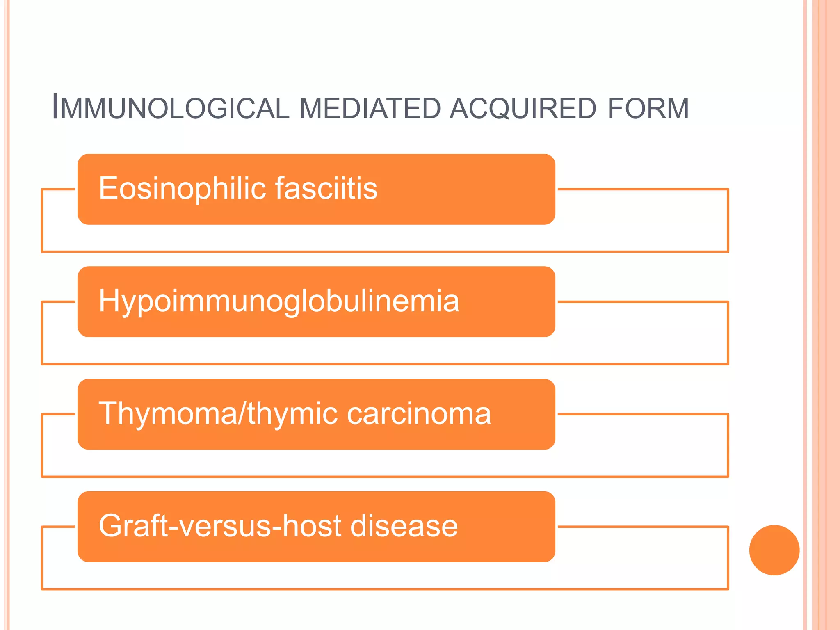This screenshot has width=840, height=630.
Task: Click the word "Eosinophilic" in first box
Action: 183,189
